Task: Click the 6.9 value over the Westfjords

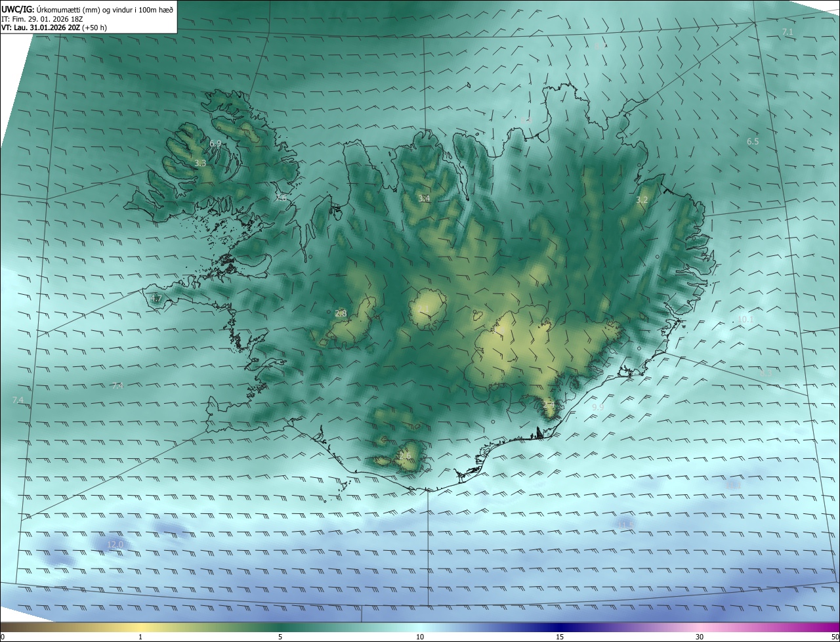Action: point(215,143)
